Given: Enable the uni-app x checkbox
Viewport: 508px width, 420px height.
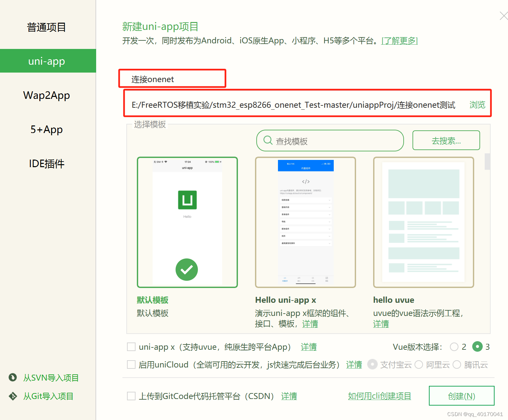Looking at the screenshot, I should (x=131, y=347).
